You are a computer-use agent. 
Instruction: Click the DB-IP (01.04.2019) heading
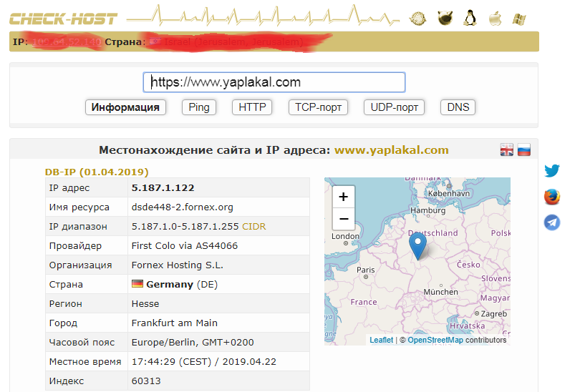coord(97,172)
